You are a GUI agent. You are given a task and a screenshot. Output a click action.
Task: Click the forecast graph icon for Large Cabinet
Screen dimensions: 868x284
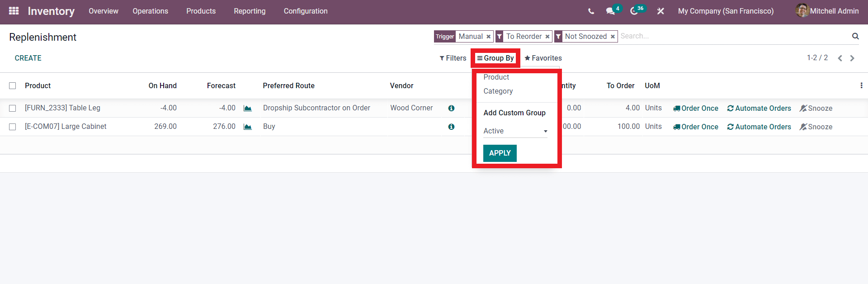point(247,127)
